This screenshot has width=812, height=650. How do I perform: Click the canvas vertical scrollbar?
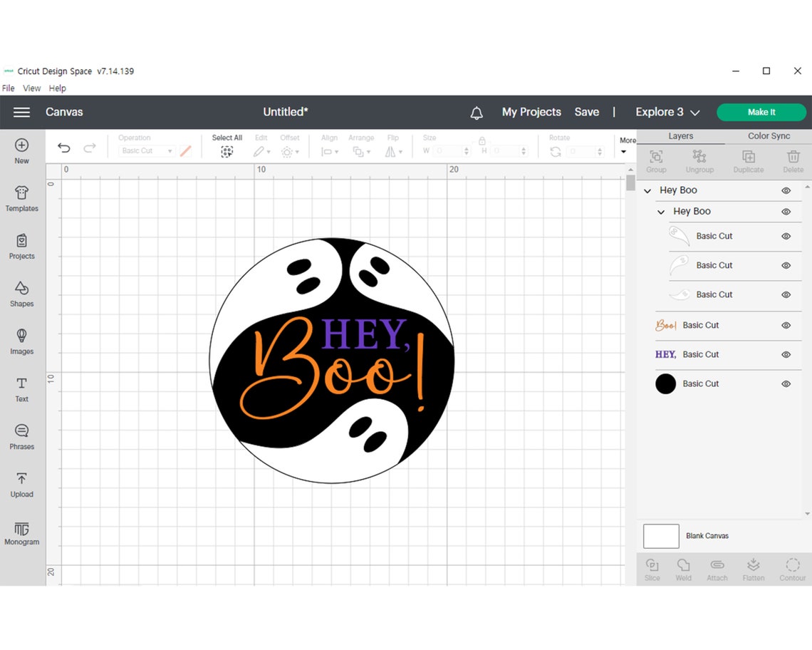tap(630, 182)
